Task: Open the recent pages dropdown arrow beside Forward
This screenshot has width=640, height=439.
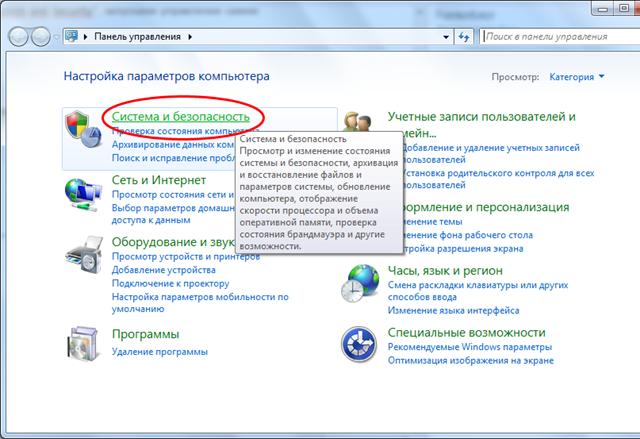Action: pyautogui.click(x=56, y=37)
